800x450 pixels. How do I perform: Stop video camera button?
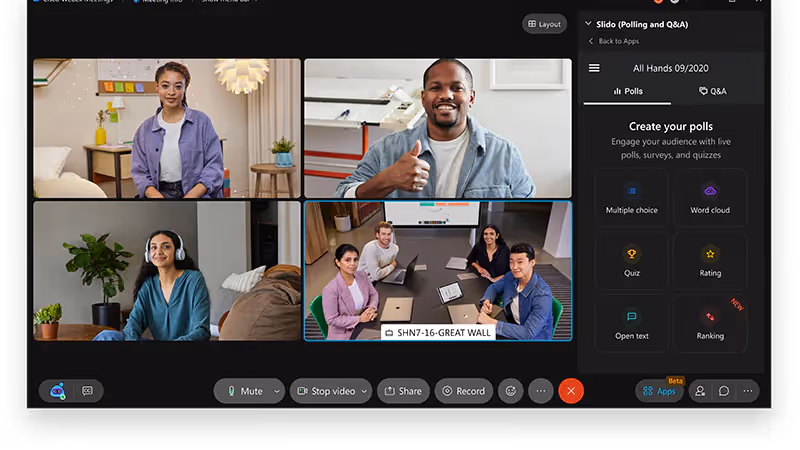click(326, 391)
